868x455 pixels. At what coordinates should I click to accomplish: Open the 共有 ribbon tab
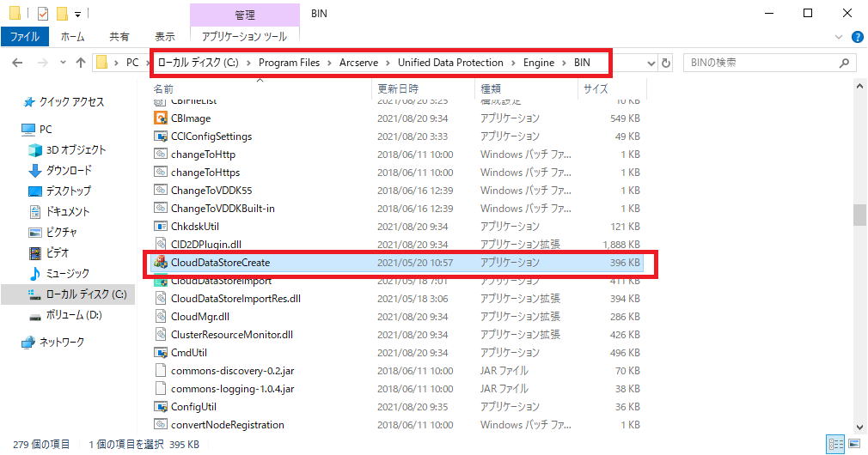[x=119, y=37]
